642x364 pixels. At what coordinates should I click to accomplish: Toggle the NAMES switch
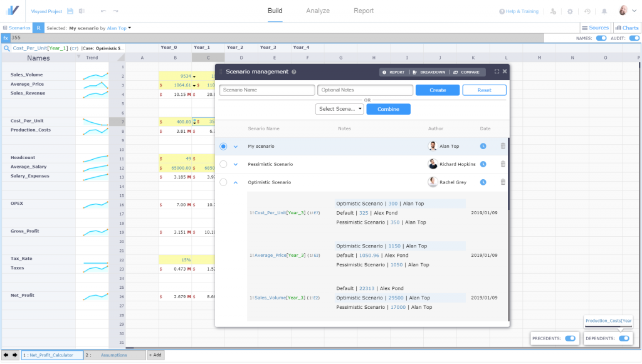click(x=601, y=38)
